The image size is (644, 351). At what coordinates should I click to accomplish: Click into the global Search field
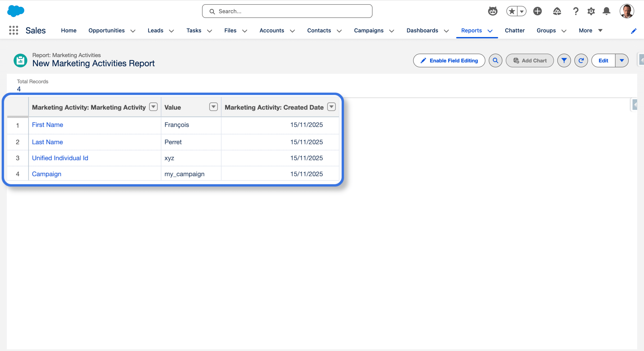click(x=287, y=11)
